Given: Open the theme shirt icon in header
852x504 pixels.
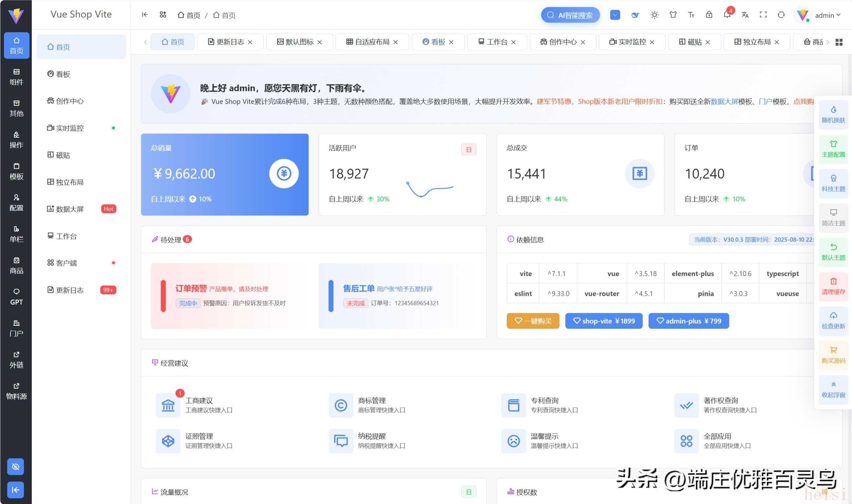Looking at the screenshot, I should [673, 15].
